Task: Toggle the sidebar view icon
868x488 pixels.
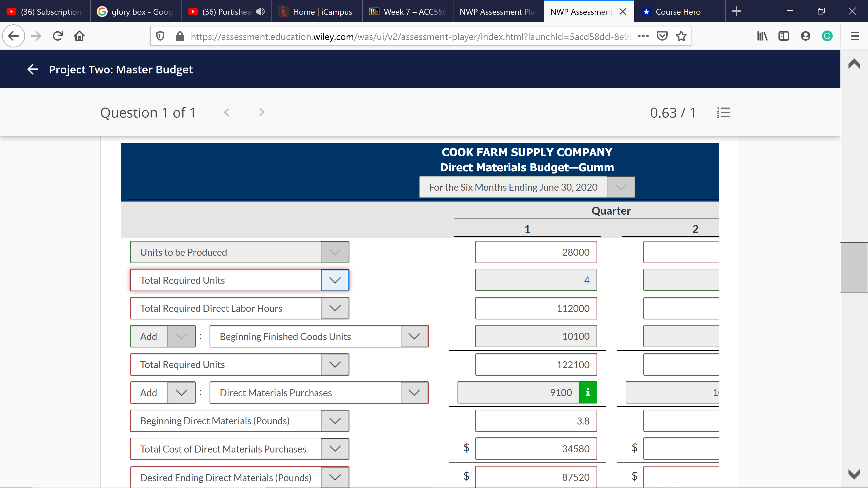Action: pyautogui.click(x=784, y=36)
